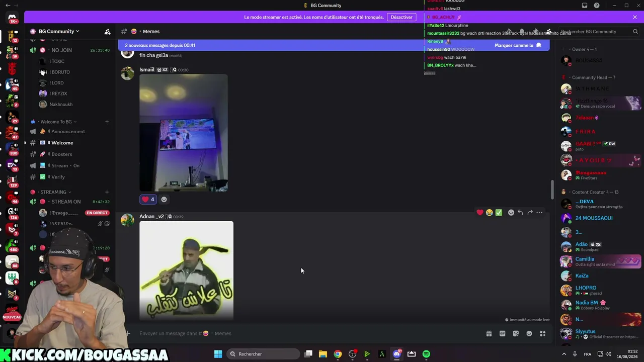
Task: Open member 24 MOUSSAOUI in members list
Action: click(x=601, y=218)
